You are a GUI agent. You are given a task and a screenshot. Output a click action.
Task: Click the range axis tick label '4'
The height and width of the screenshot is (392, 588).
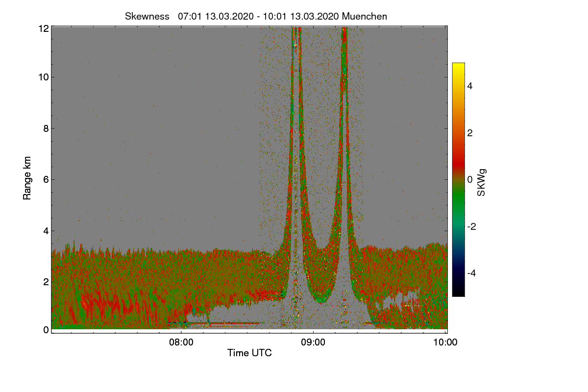[x=46, y=231]
